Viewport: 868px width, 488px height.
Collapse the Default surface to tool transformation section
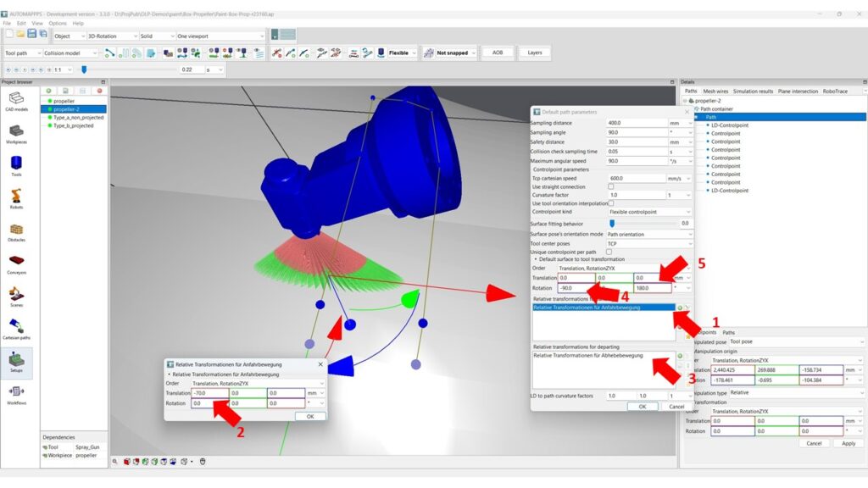pyautogui.click(x=536, y=259)
